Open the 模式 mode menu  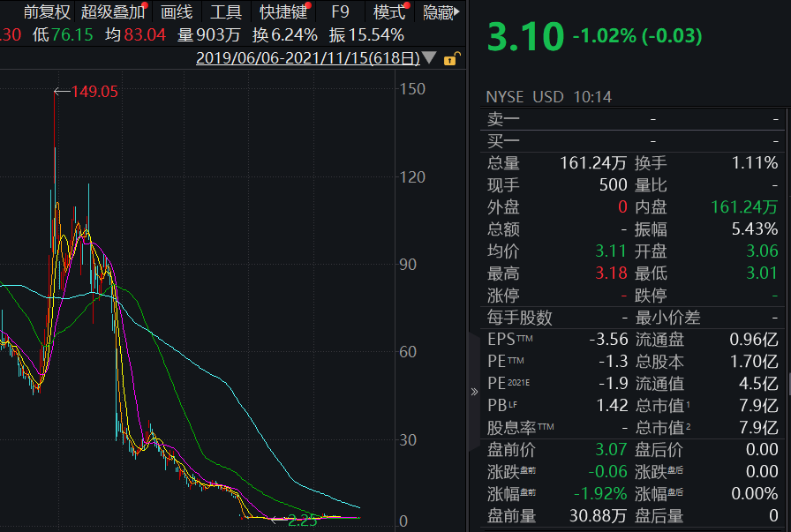pyautogui.click(x=388, y=12)
